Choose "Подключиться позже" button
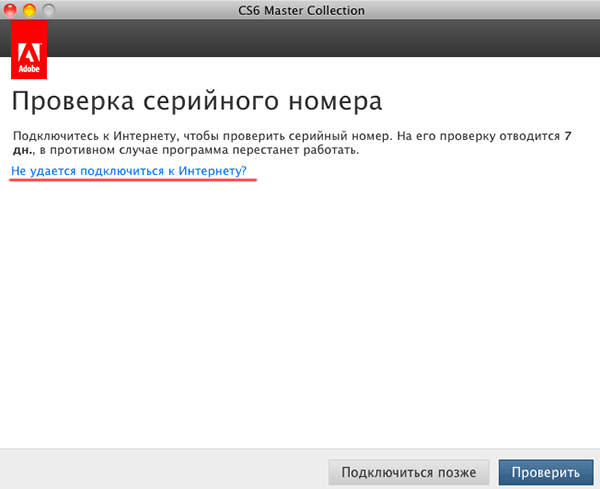This screenshot has width=600, height=489. tap(409, 472)
